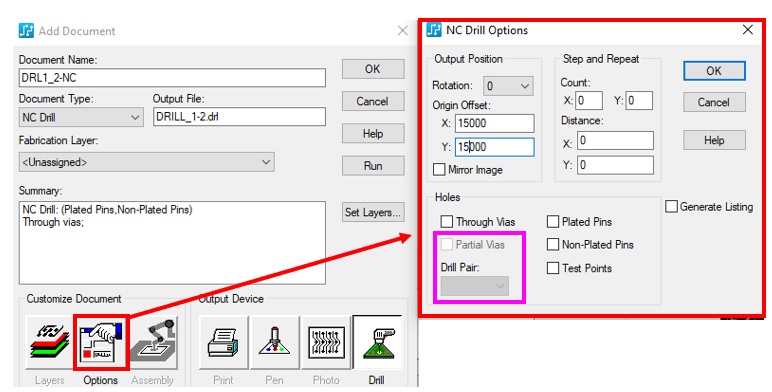The width and height of the screenshot is (772, 392).
Task: Select the Print output device
Action: 224,342
